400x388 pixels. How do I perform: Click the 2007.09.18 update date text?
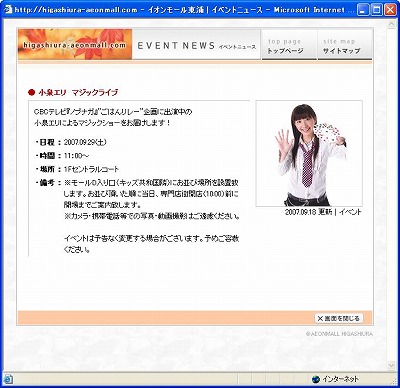click(309, 212)
